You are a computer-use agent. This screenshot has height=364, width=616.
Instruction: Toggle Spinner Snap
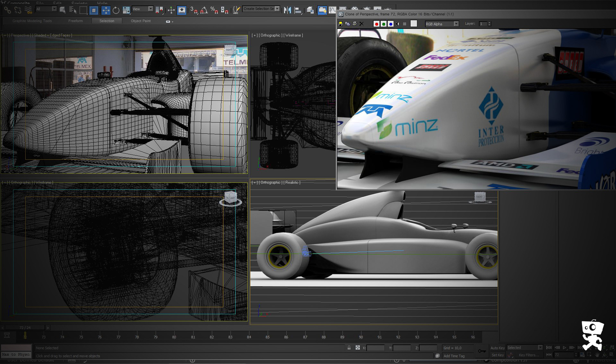(x=225, y=10)
